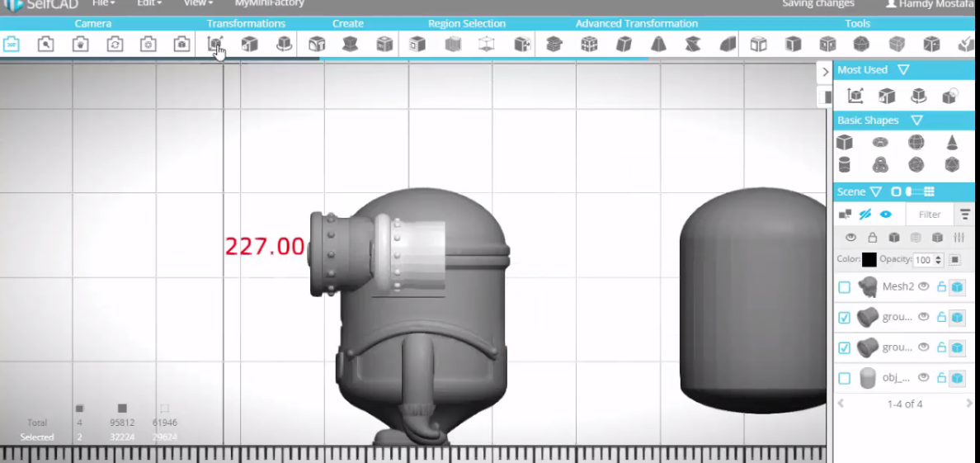980x463 pixels.
Task: Click Mesh2 blue cube object-type icon
Action: pyautogui.click(x=957, y=287)
